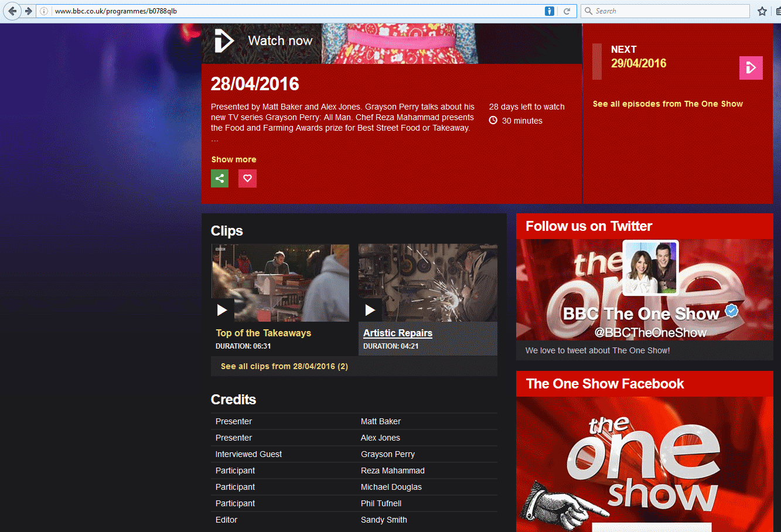Play the Top of the Takeaways clip
The height and width of the screenshot is (532, 781).
222,310
